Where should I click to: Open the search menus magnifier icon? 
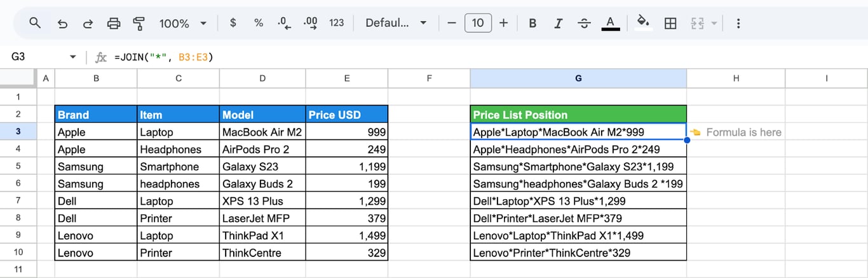pyautogui.click(x=36, y=24)
